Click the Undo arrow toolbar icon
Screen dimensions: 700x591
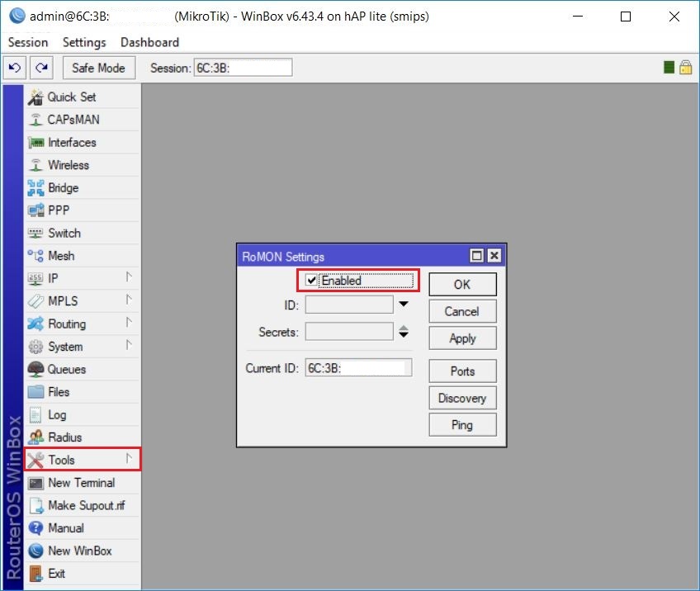pos(15,68)
